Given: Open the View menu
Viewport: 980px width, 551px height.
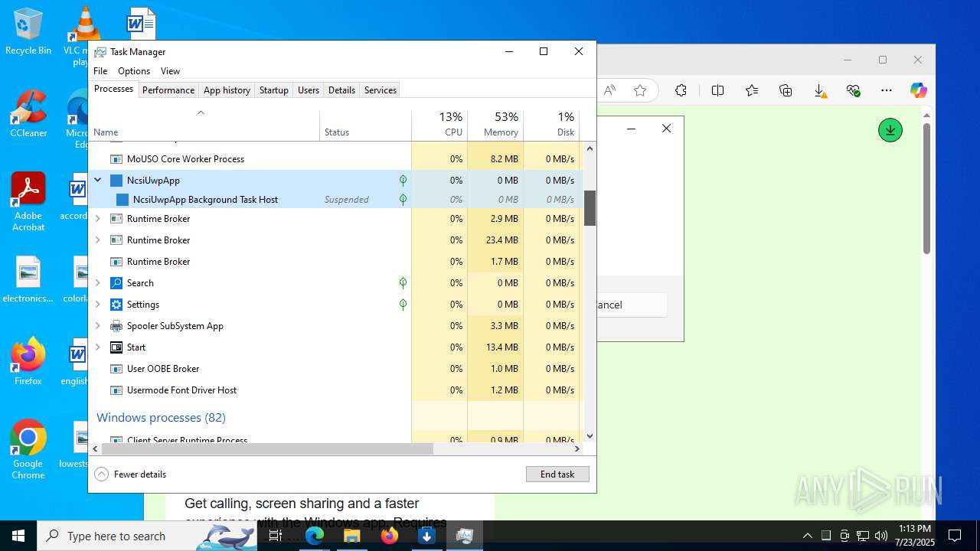Looking at the screenshot, I should point(170,71).
